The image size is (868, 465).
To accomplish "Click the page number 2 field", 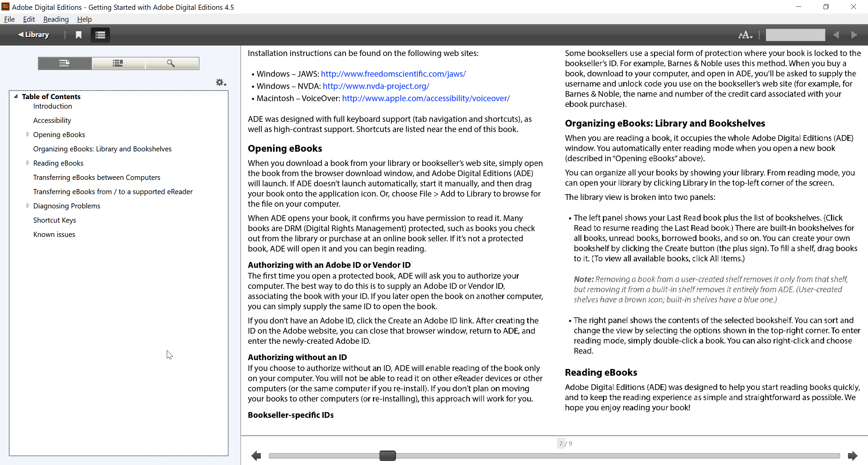I will (561, 443).
